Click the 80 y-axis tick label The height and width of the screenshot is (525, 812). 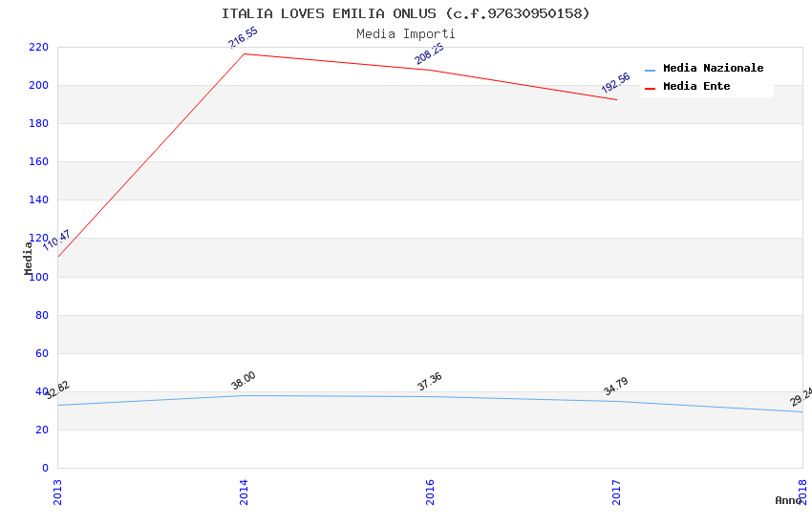[42, 316]
